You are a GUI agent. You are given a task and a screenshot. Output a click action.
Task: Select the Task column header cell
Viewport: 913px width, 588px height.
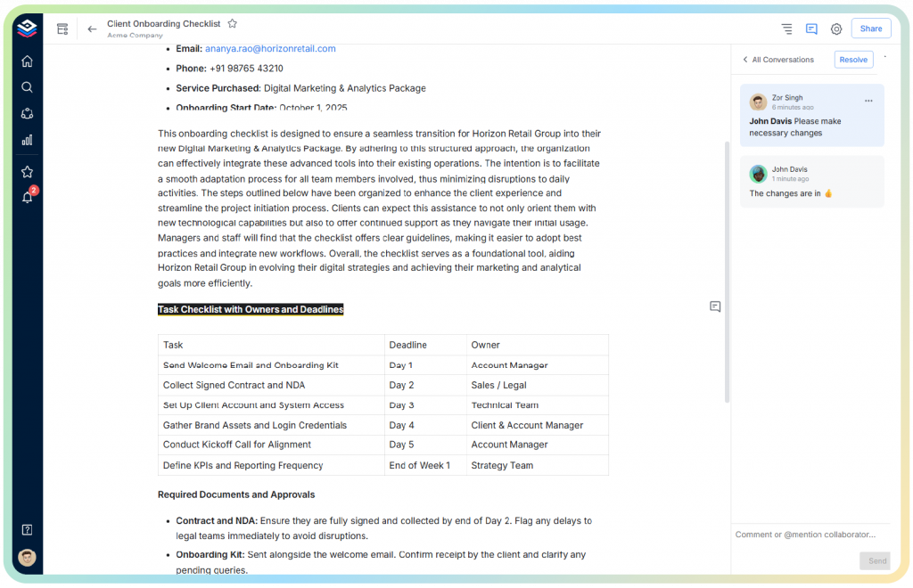coord(271,345)
